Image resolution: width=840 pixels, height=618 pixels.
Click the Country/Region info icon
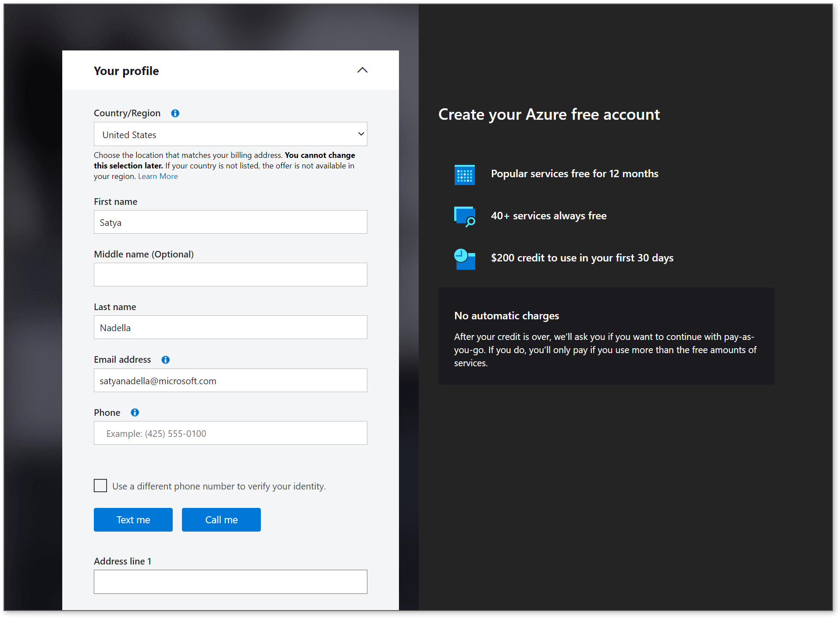tap(175, 113)
